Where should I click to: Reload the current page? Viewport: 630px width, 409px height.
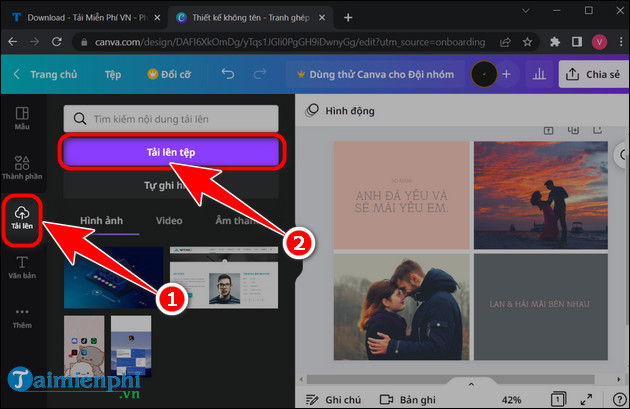coord(57,42)
